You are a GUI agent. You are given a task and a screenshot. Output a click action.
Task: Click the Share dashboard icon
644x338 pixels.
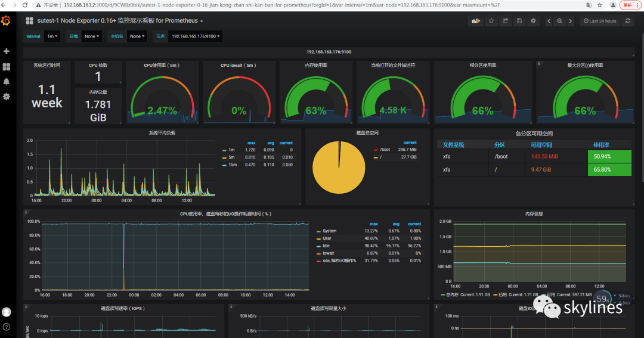click(x=506, y=21)
